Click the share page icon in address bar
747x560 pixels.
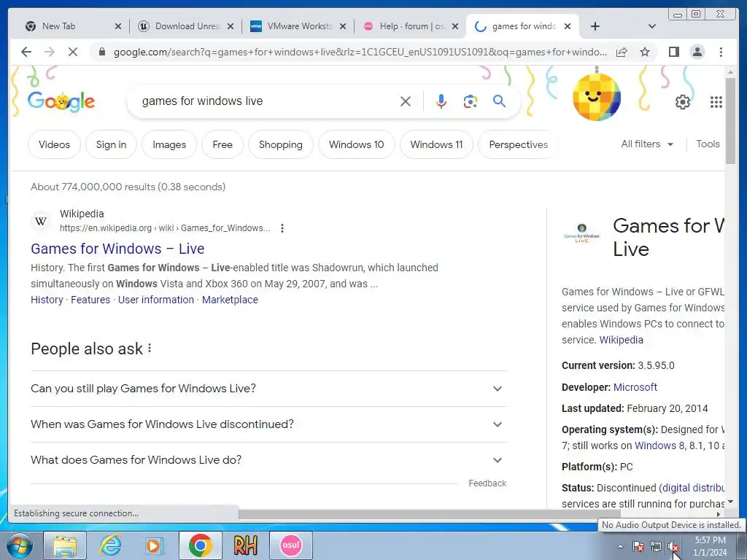[622, 52]
